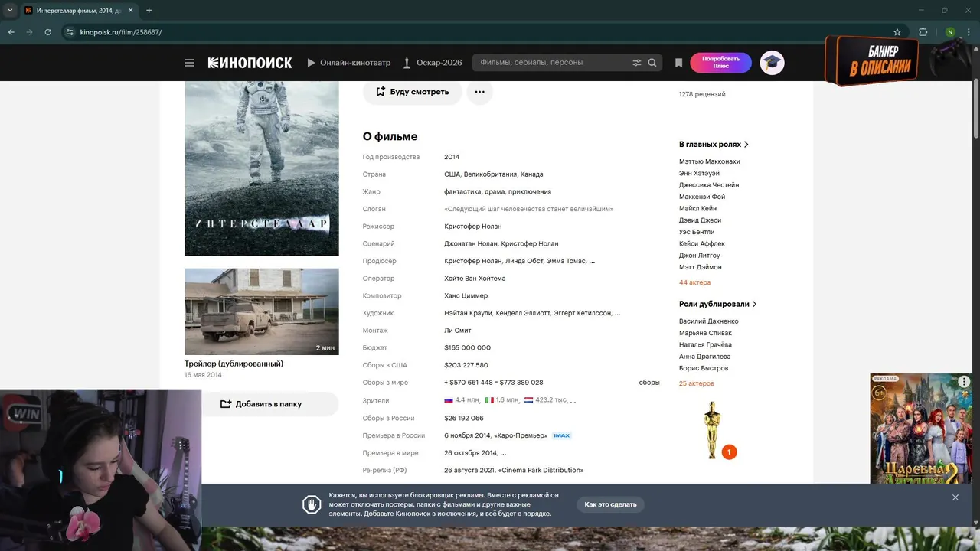Open composer Ханс Циммер
This screenshot has width=980, height=551.
465,295
